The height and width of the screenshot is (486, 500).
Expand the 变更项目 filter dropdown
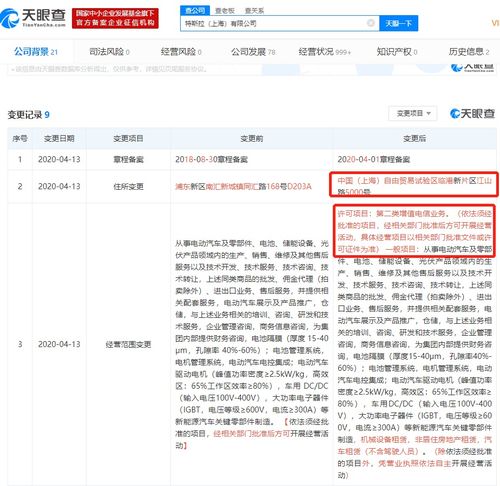pyautogui.click(x=413, y=113)
